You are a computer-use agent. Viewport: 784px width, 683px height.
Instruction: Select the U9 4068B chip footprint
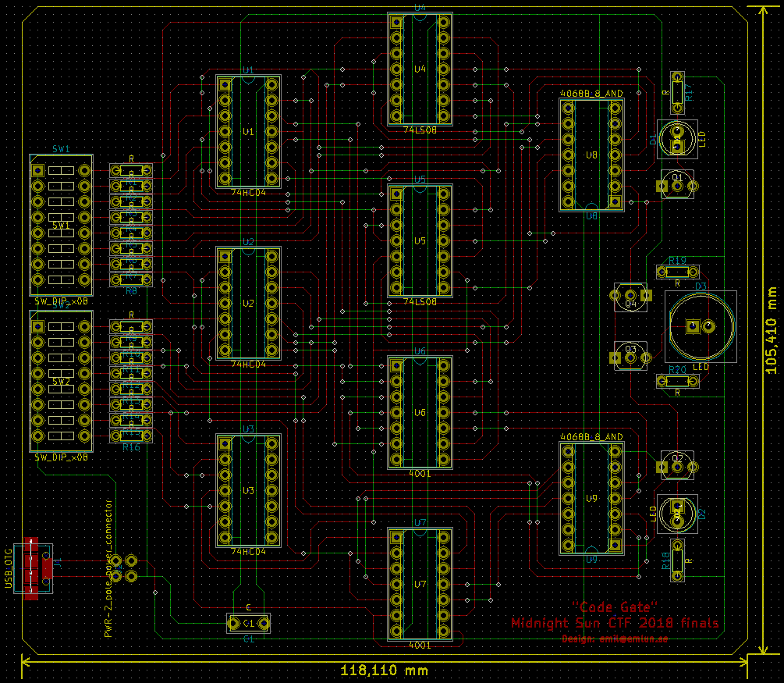click(591, 498)
